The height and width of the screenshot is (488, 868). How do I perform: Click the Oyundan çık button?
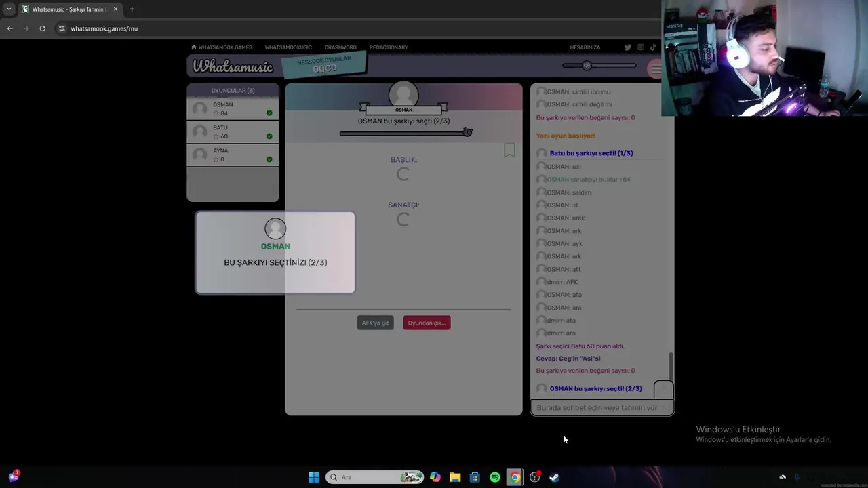pyautogui.click(x=427, y=323)
